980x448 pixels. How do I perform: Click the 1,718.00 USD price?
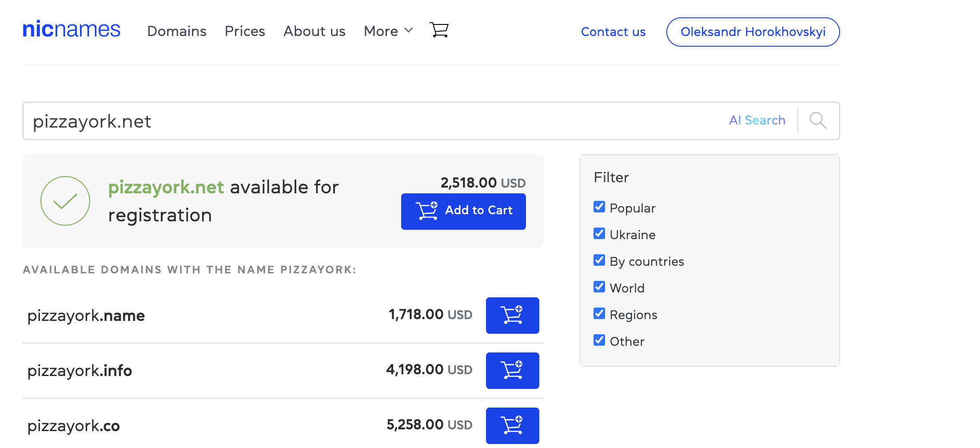pos(430,314)
